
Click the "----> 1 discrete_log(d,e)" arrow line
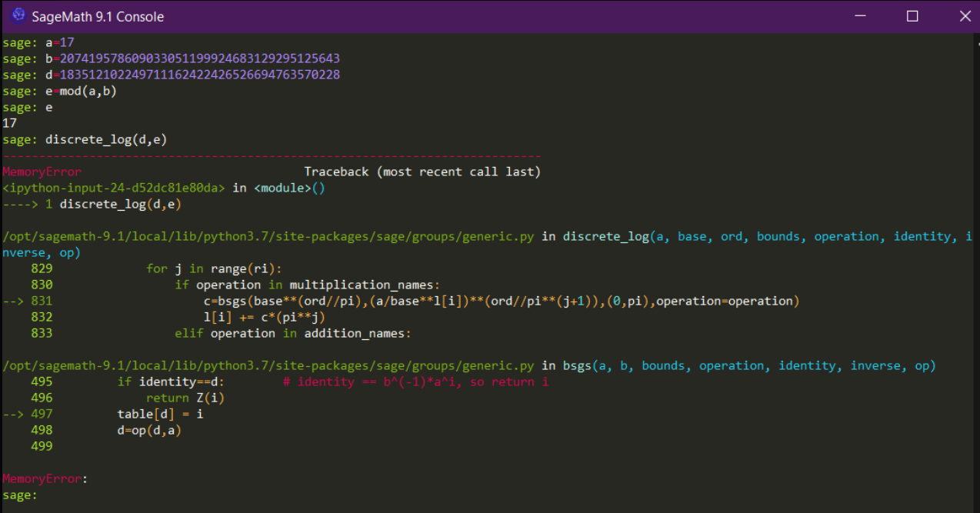pos(92,204)
